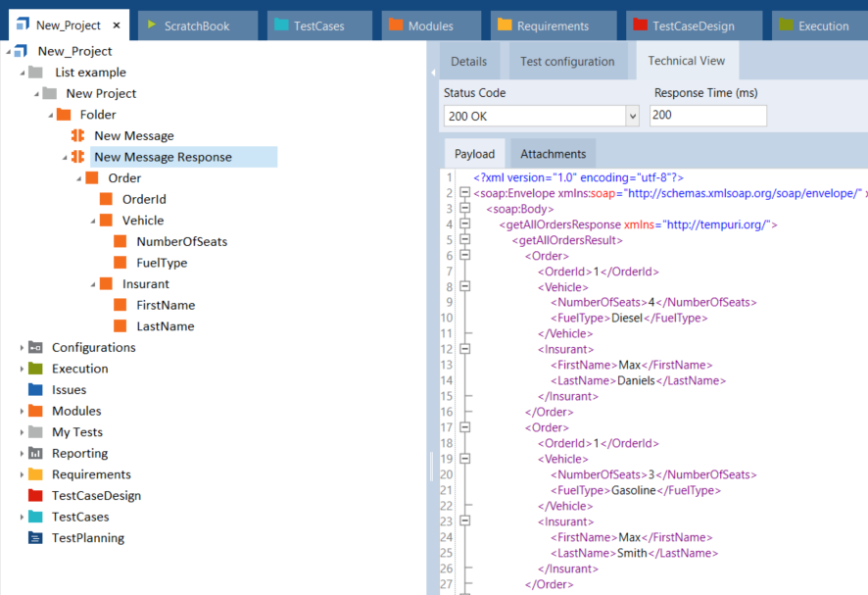Close the New_Project tab
Screen dimensions: 868x595
click(x=117, y=26)
